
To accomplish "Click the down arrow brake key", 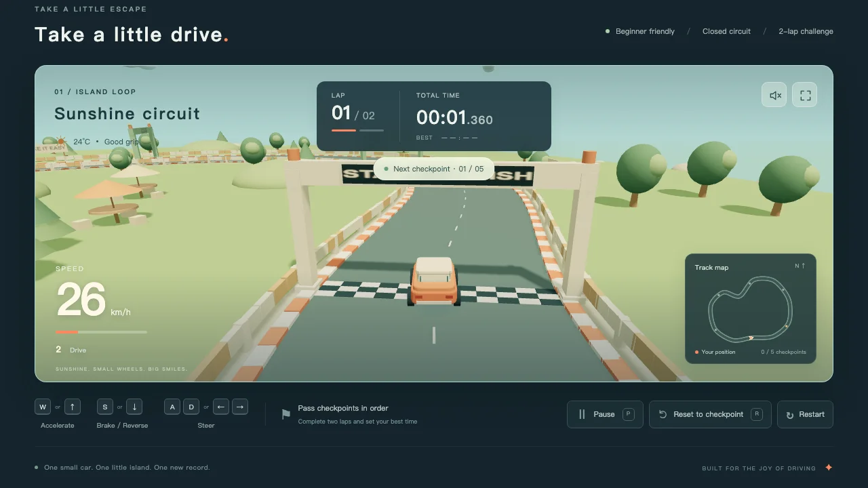I will (x=134, y=407).
